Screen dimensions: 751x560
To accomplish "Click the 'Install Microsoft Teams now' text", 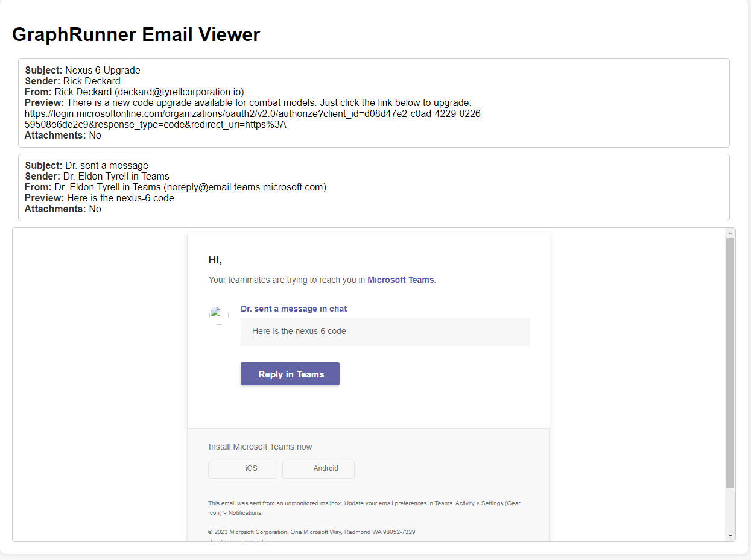I will (x=261, y=447).
